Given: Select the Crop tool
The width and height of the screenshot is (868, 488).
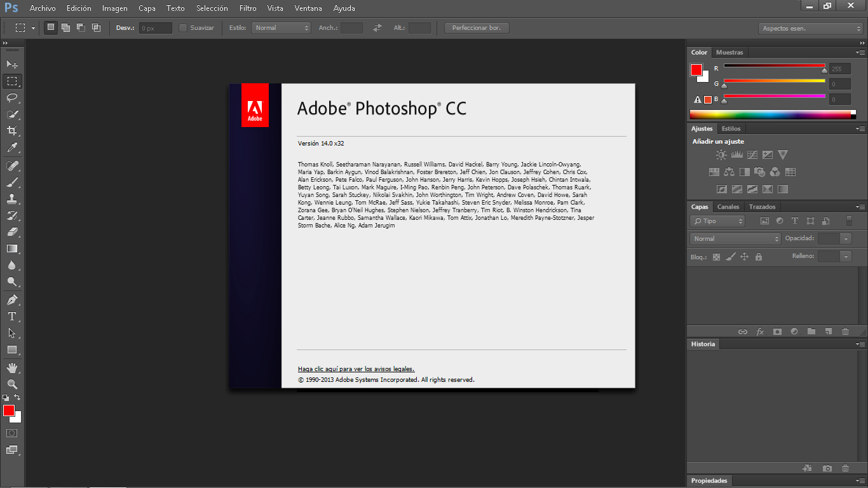Looking at the screenshot, I should 12,130.
